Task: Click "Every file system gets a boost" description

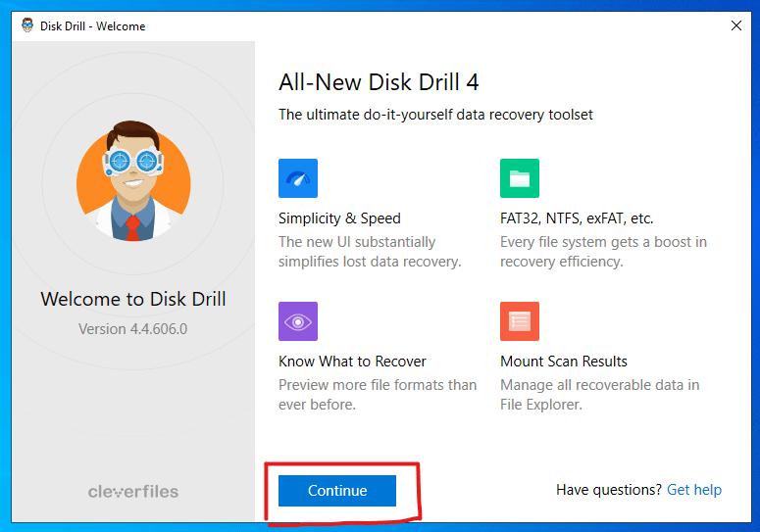Action: [x=603, y=252]
